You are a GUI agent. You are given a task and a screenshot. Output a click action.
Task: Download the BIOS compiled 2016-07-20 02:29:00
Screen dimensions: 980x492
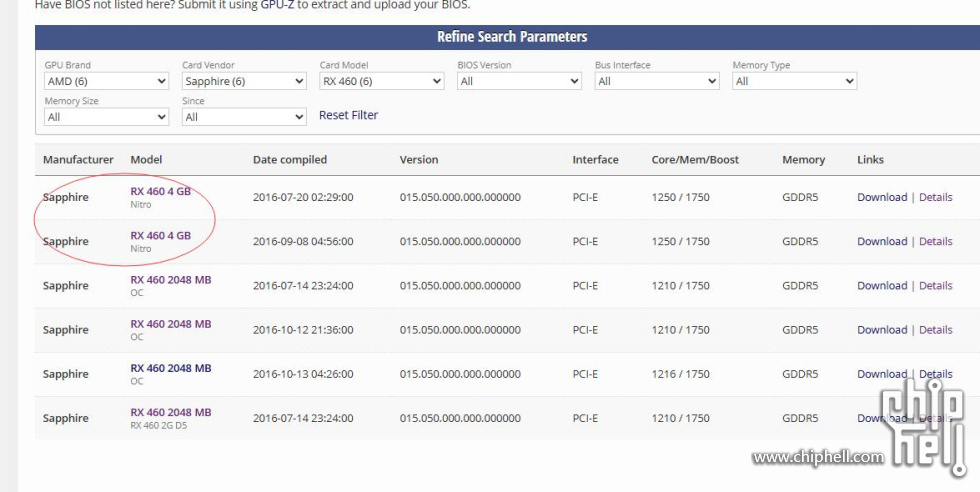point(881,198)
